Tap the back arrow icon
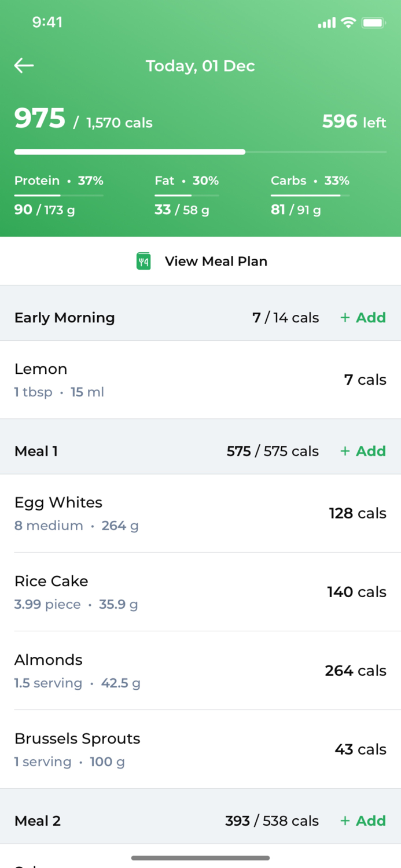401x868 pixels. pos(24,66)
